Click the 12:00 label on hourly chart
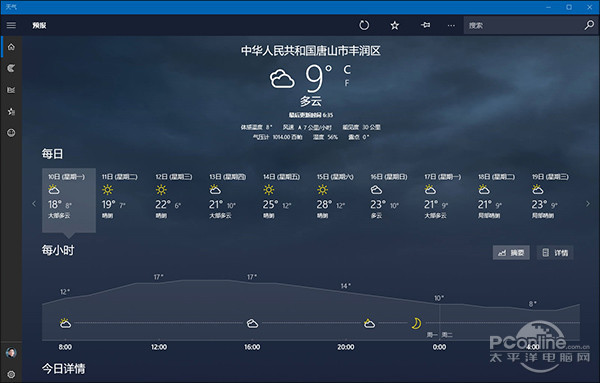The width and height of the screenshot is (600, 383). (159, 347)
